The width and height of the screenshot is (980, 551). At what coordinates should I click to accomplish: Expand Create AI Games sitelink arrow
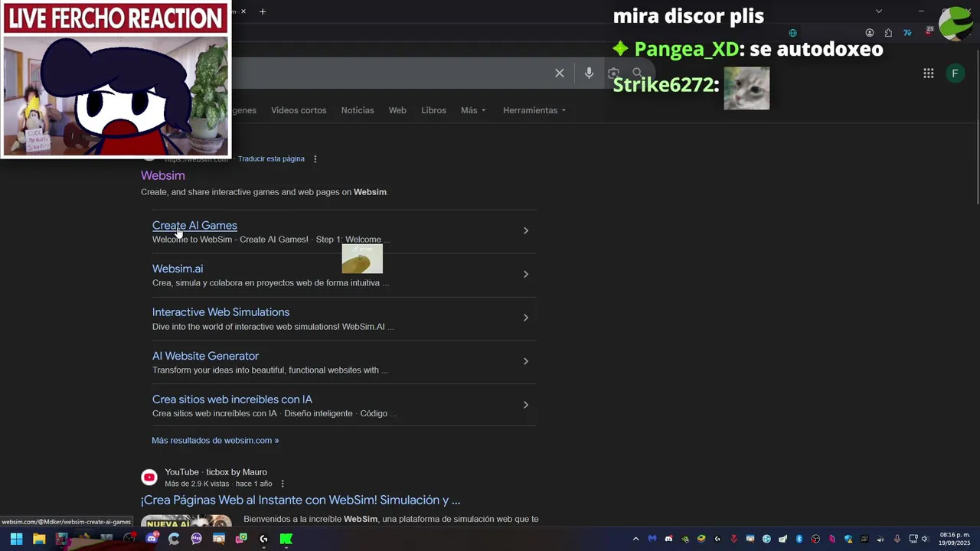[x=525, y=230]
